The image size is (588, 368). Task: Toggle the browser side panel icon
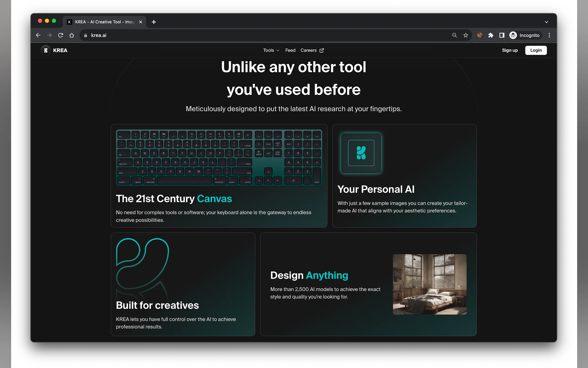pyautogui.click(x=502, y=35)
